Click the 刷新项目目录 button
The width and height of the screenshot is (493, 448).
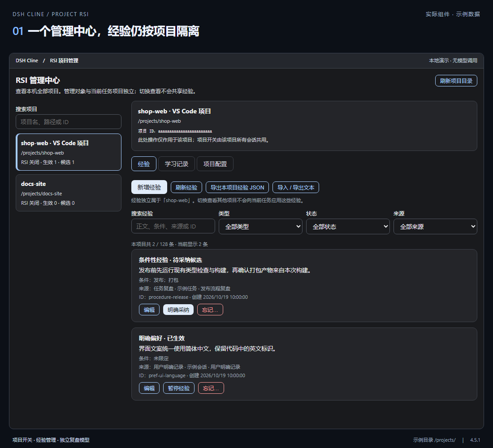coord(456,81)
